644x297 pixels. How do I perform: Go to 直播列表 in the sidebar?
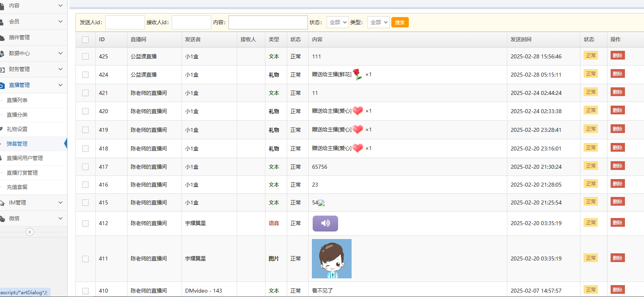click(17, 100)
